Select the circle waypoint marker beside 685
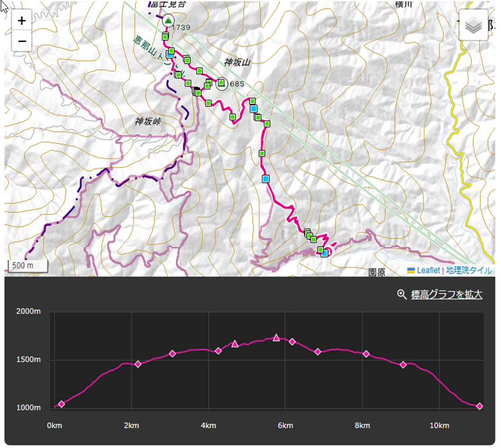The height and width of the screenshot is (448, 501). tap(222, 84)
